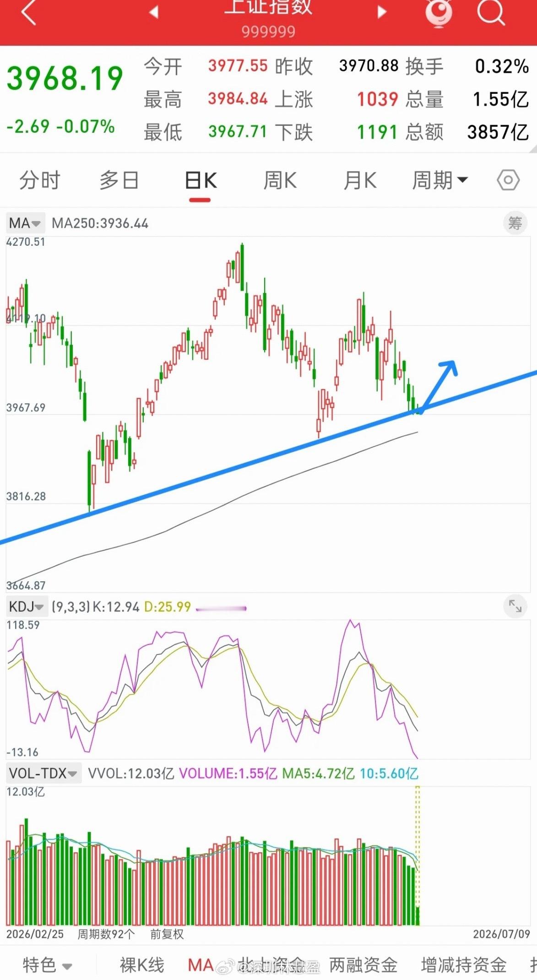Select the 周K tab
Viewport: 537px width, 980px height.
point(280,180)
